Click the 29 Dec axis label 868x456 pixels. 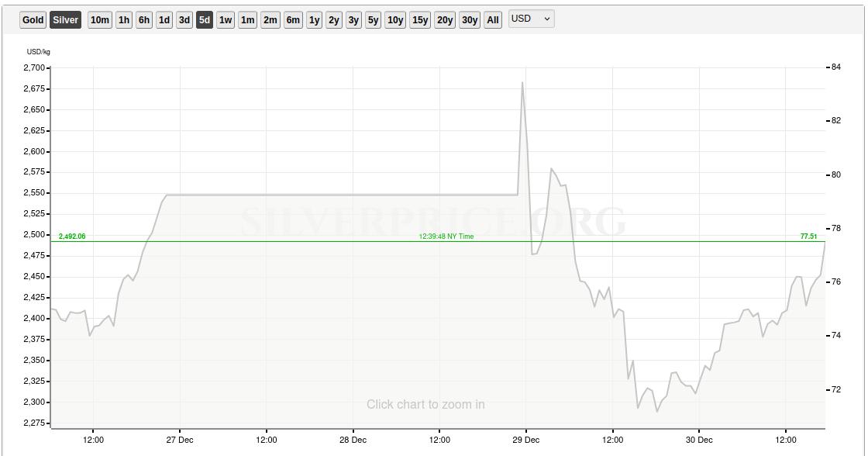point(526,440)
